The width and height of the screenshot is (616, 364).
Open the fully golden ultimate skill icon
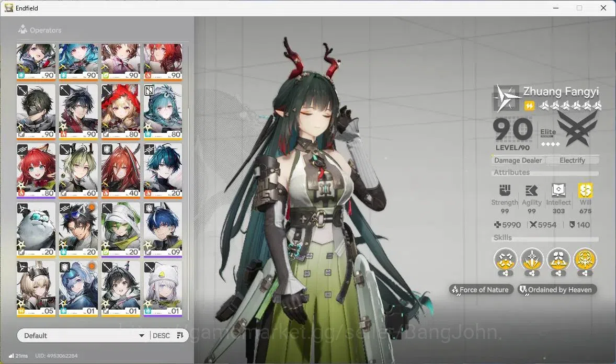585,259
